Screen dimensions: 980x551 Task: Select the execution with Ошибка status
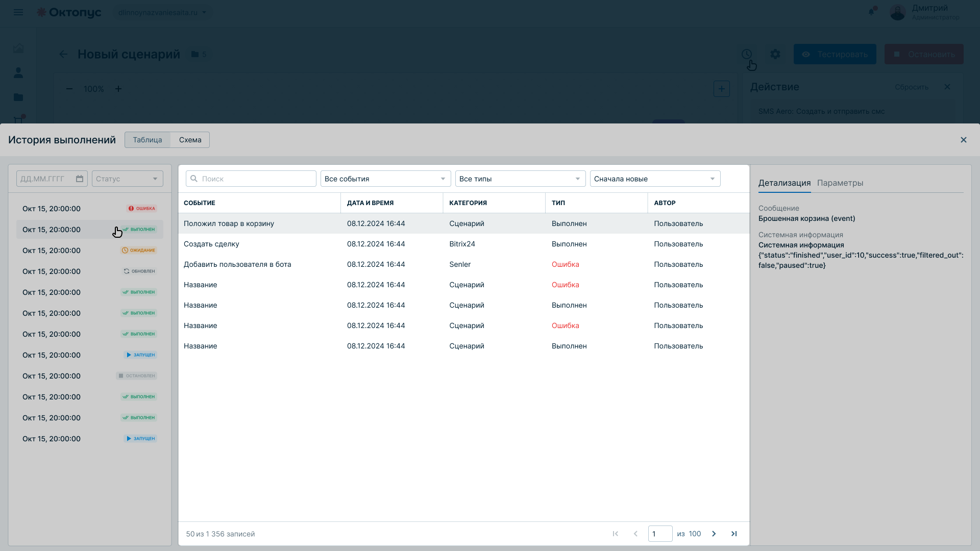[90, 209]
